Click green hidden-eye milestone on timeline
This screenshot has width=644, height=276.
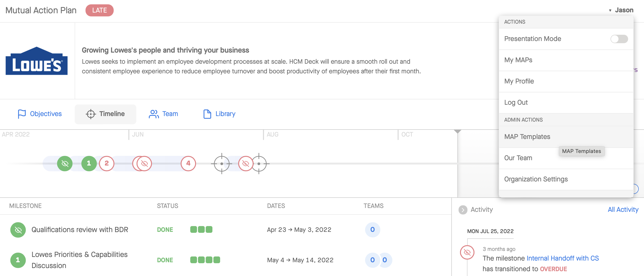coord(65,164)
